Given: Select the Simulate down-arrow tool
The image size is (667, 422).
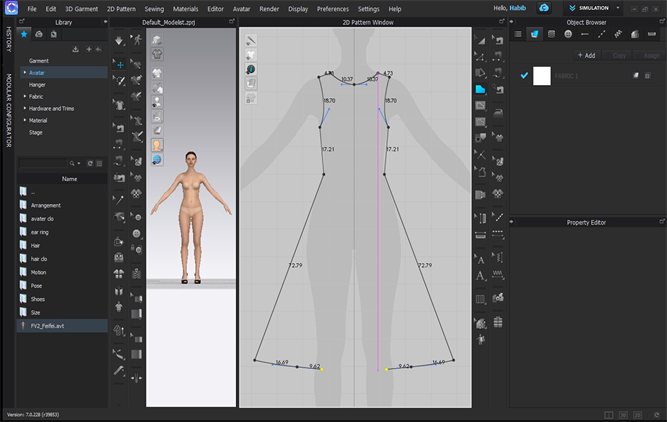Looking at the screenshot, I should [119, 41].
